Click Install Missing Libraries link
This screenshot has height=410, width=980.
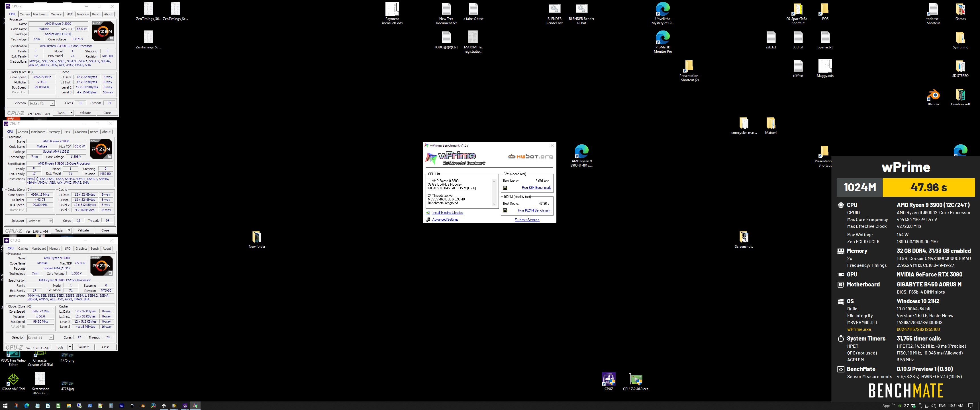click(x=447, y=213)
